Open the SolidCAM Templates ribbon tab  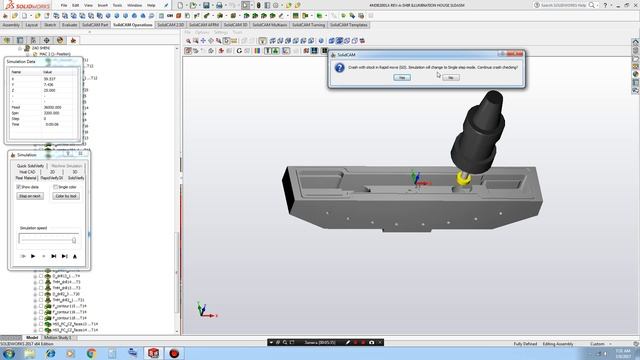tap(349, 25)
